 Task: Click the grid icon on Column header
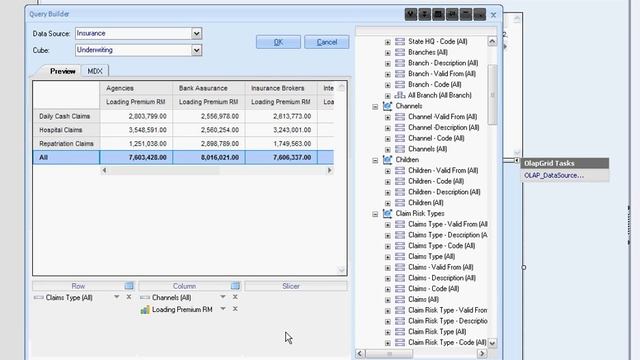pos(235,286)
